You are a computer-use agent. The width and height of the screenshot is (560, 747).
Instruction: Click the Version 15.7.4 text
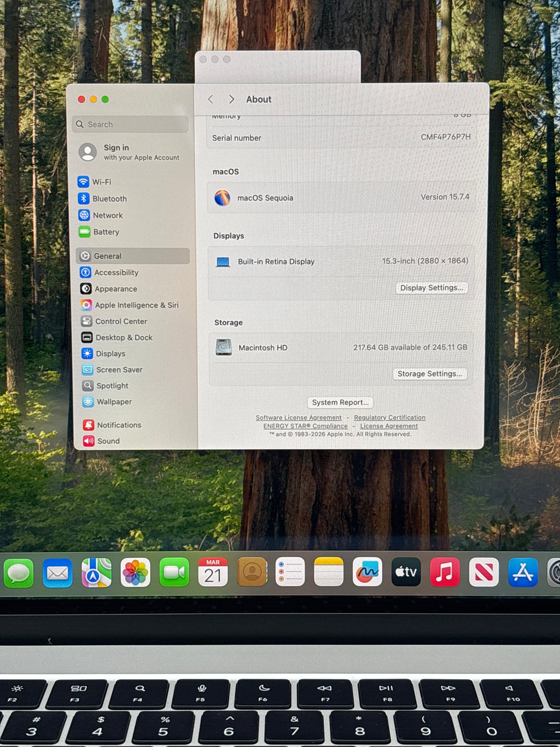tap(445, 197)
